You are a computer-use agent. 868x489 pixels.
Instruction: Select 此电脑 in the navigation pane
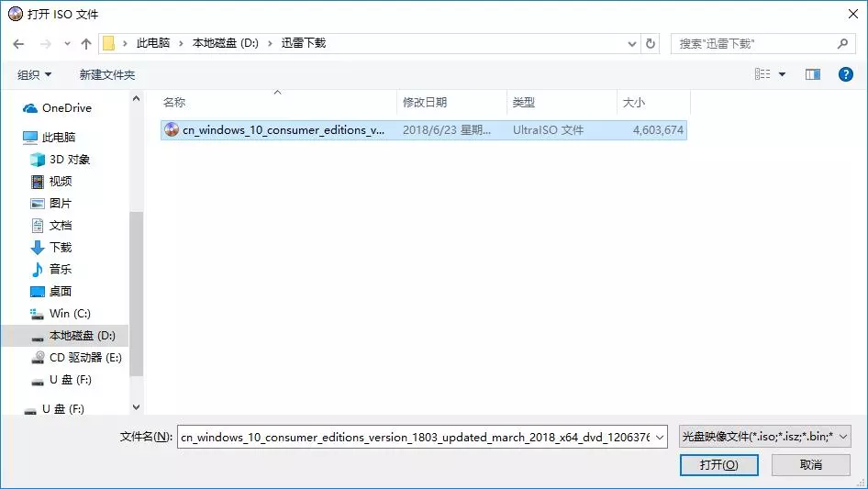[x=58, y=138]
